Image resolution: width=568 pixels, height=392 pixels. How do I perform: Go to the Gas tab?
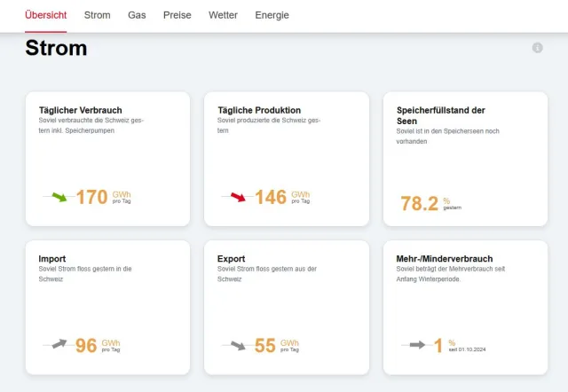(137, 15)
